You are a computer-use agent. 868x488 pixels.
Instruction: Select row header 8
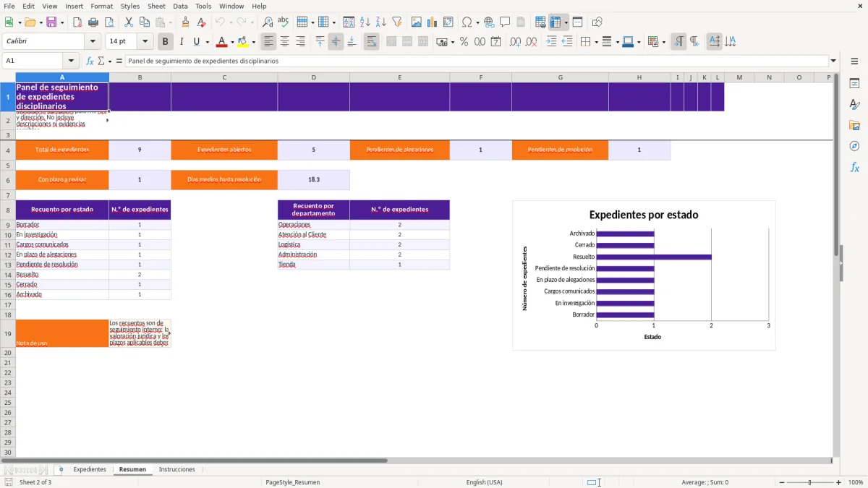(7, 210)
